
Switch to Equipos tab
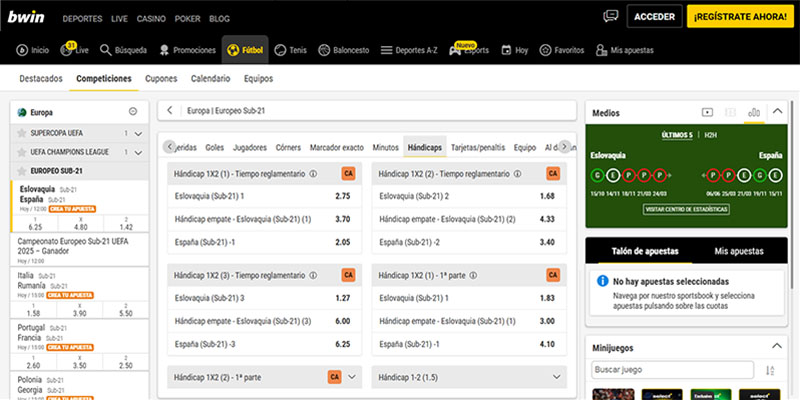coord(259,79)
